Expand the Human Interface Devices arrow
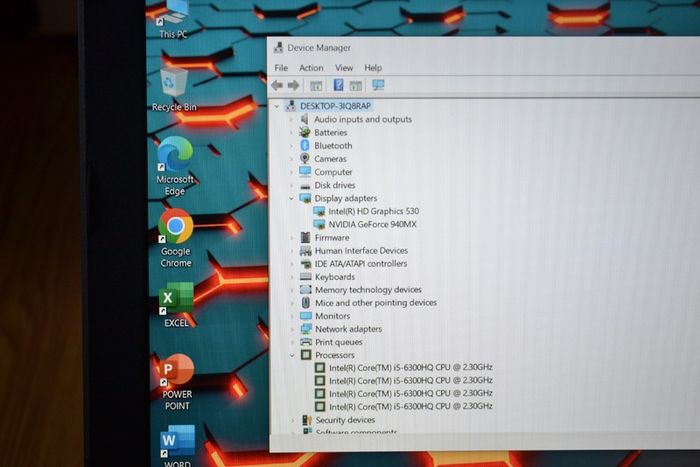This screenshot has height=467, width=700. click(292, 250)
